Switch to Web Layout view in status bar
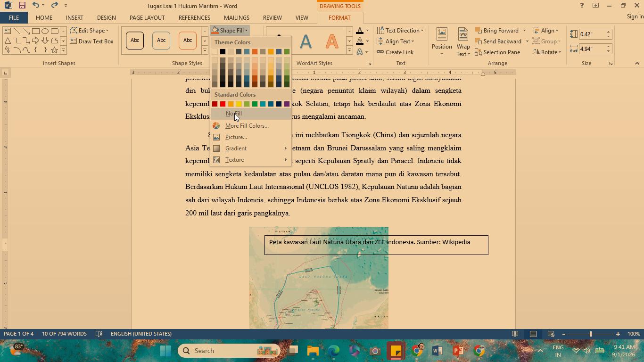The height and width of the screenshot is (362, 644). 551,334
